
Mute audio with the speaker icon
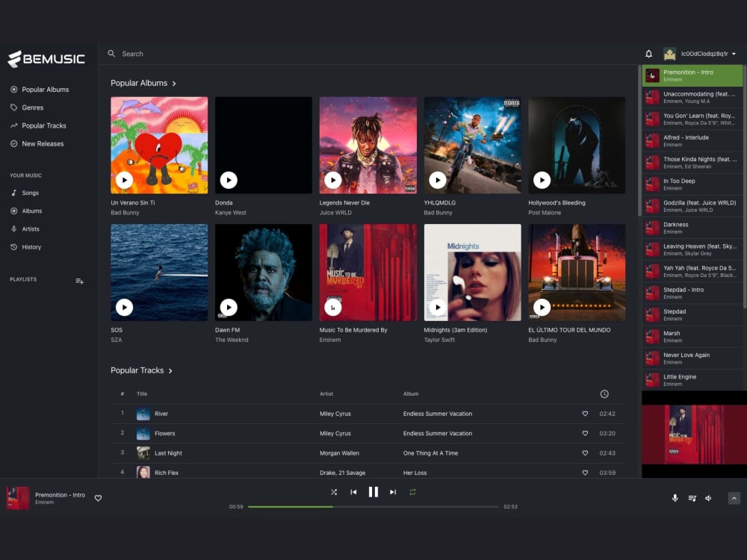click(708, 498)
